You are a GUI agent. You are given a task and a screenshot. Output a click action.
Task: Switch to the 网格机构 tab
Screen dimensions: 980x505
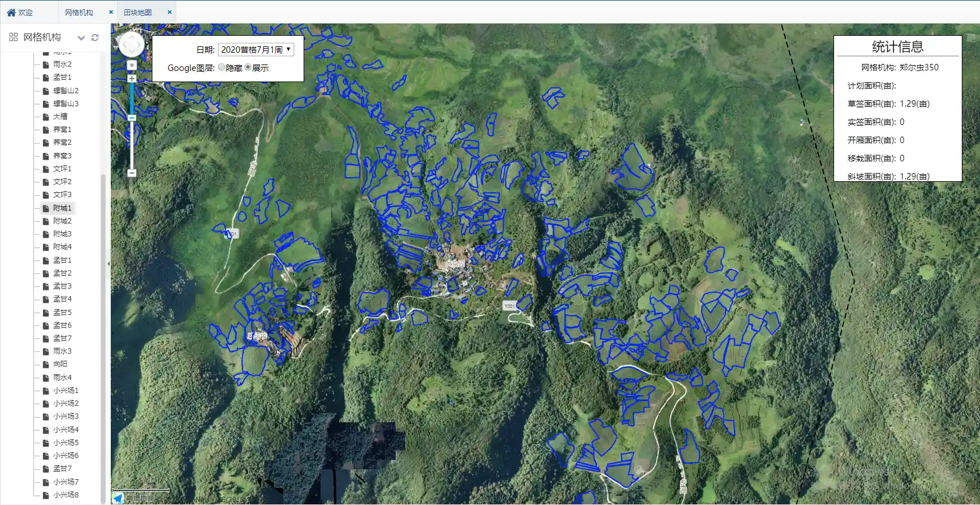pos(79,12)
